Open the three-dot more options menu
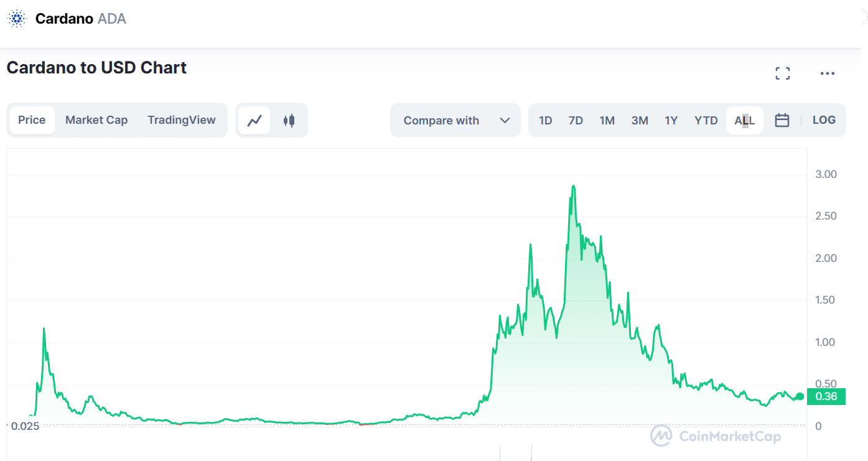 pos(827,73)
